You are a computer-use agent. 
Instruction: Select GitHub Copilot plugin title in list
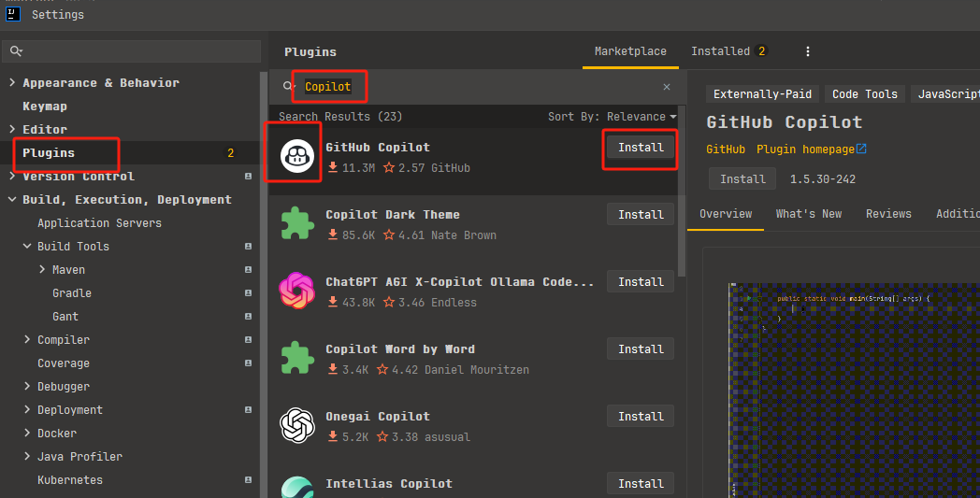378,148
